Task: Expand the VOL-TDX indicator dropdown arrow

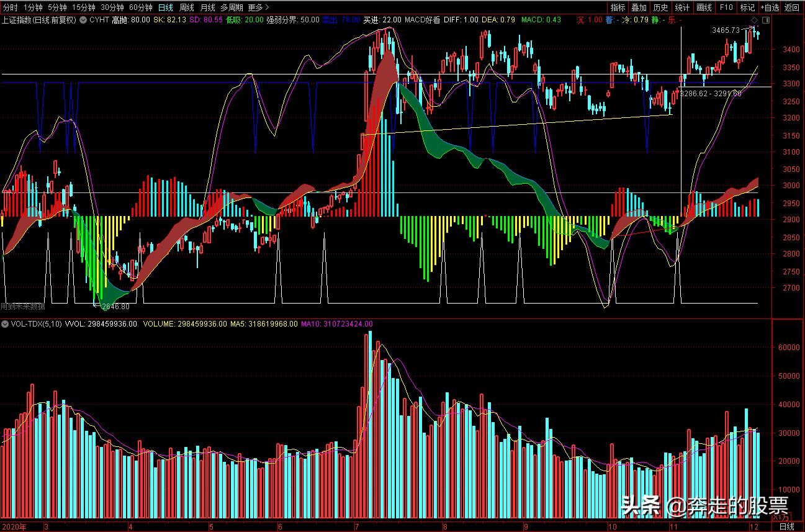Action: coord(6,324)
